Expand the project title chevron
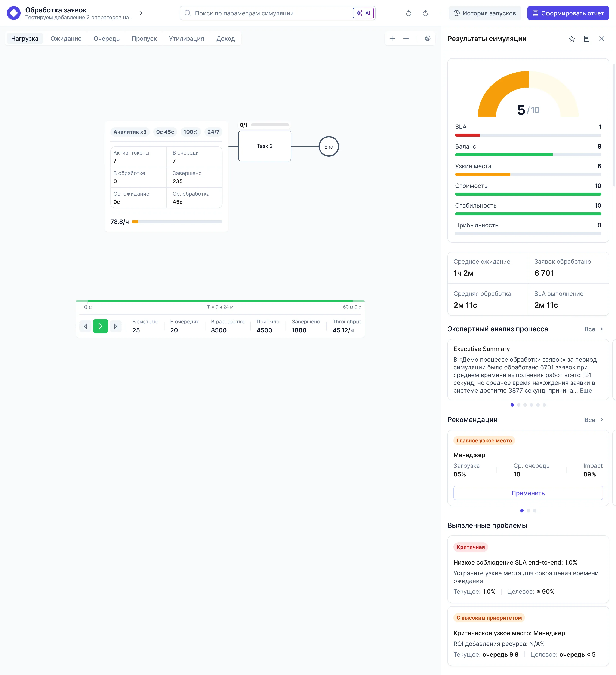The image size is (616, 675). (141, 13)
